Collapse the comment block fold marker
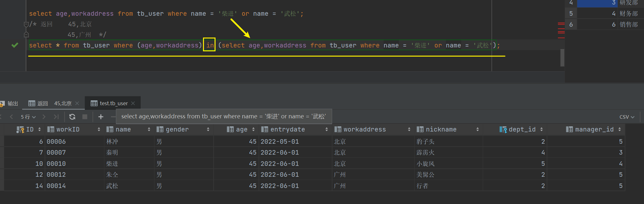Image resolution: width=644 pixels, height=204 pixels. 26,24
